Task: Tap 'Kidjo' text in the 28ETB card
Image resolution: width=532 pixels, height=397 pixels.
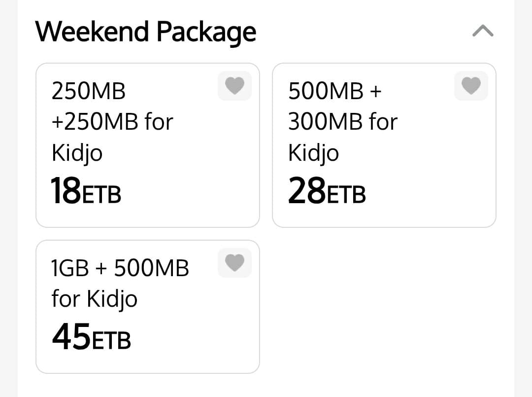Action: click(x=313, y=153)
